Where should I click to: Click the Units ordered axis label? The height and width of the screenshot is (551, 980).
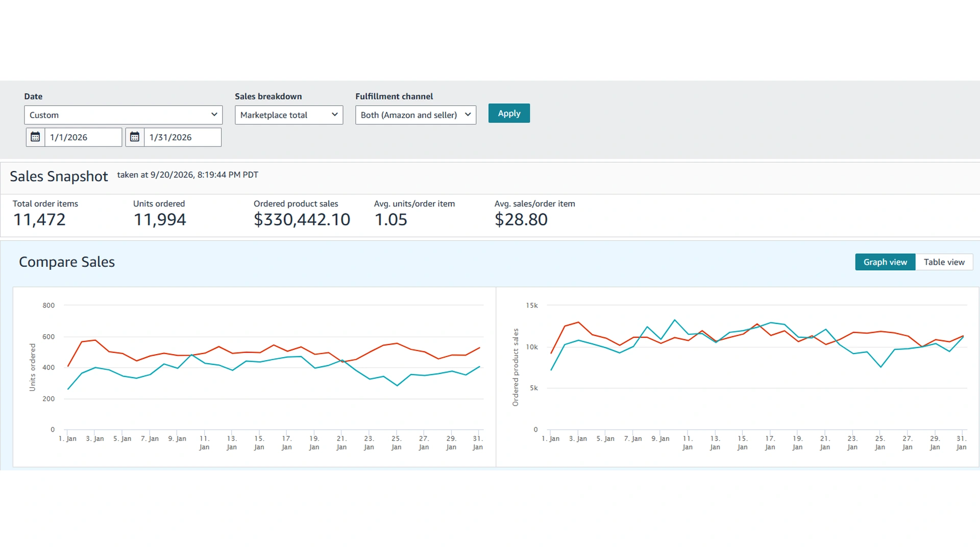tap(33, 367)
